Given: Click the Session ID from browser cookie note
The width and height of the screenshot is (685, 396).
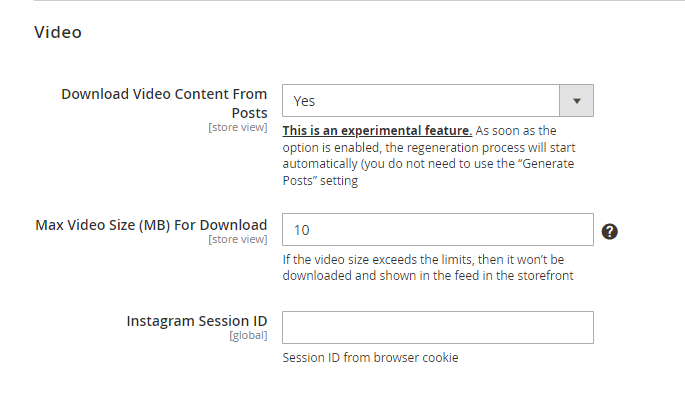Looking at the screenshot, I should (370, 358).
